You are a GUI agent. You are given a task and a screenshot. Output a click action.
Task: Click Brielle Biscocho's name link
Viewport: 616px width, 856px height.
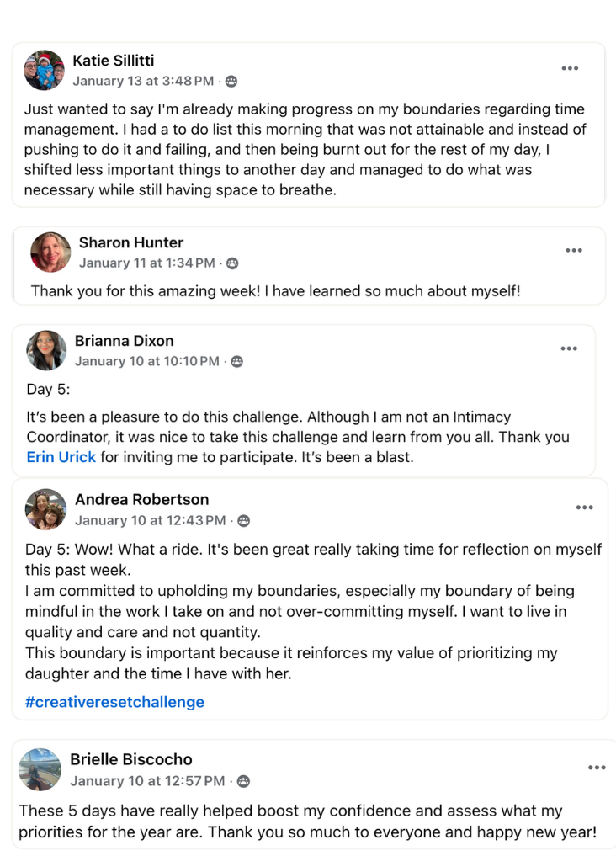[x=131, y=759]
